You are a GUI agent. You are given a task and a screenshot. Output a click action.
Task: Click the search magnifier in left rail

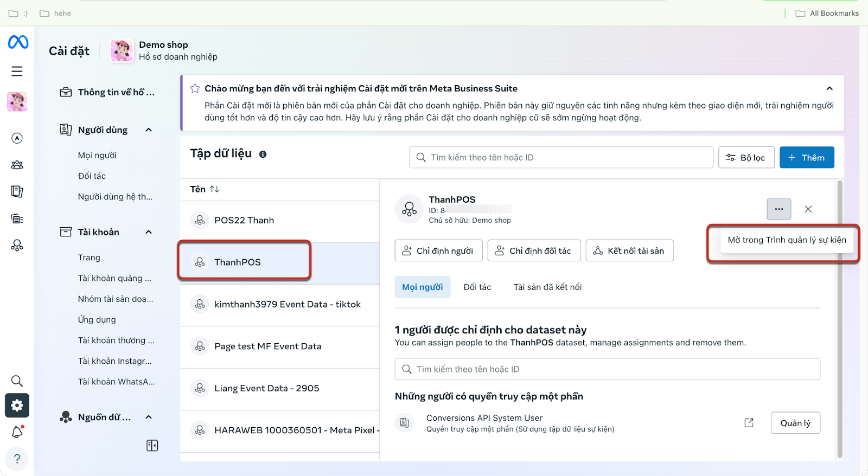17,381
